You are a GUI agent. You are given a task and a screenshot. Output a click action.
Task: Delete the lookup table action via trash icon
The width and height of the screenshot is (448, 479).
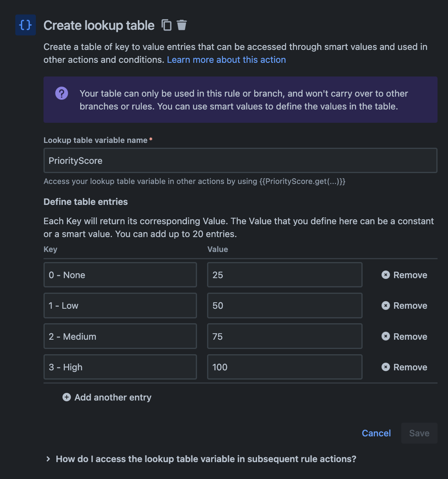click(x=182, y=25)
